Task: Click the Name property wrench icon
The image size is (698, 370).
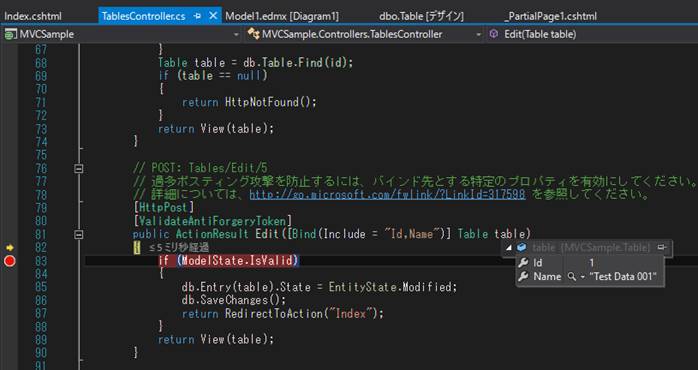Action: point(524,276)
